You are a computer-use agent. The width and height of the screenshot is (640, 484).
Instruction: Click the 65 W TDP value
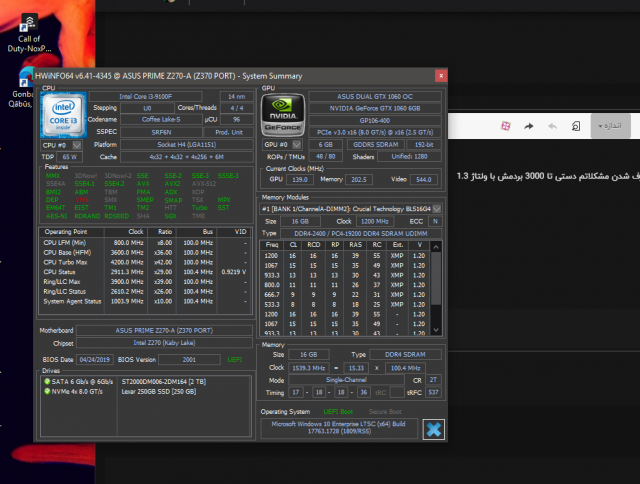click(69, 157)
